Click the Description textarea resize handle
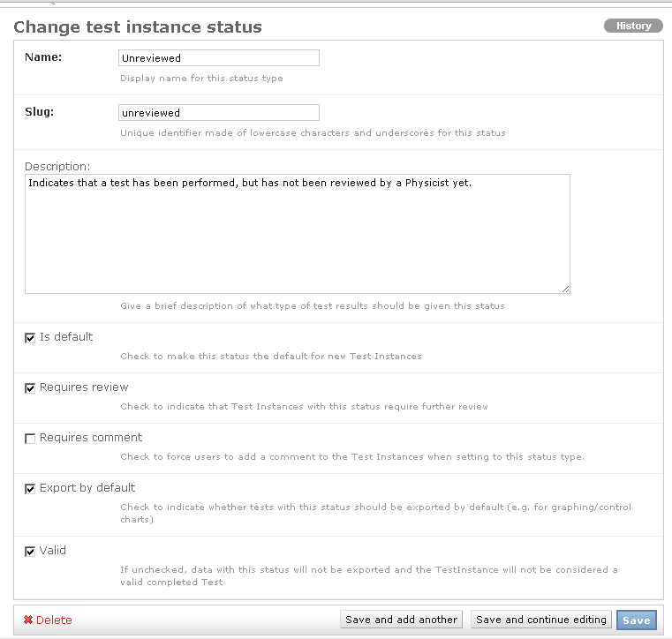The width and height of the screenshot is (672, 639). tap(566, 289)
